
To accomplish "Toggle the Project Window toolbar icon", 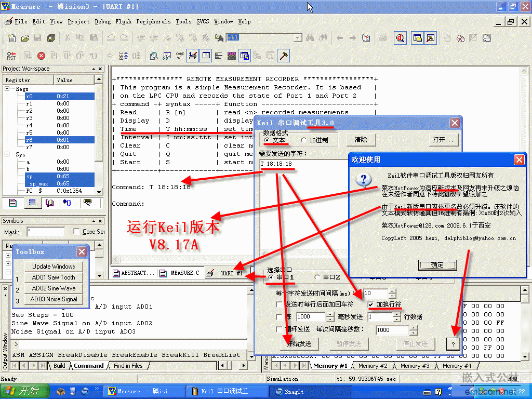I will coord(417,38).
